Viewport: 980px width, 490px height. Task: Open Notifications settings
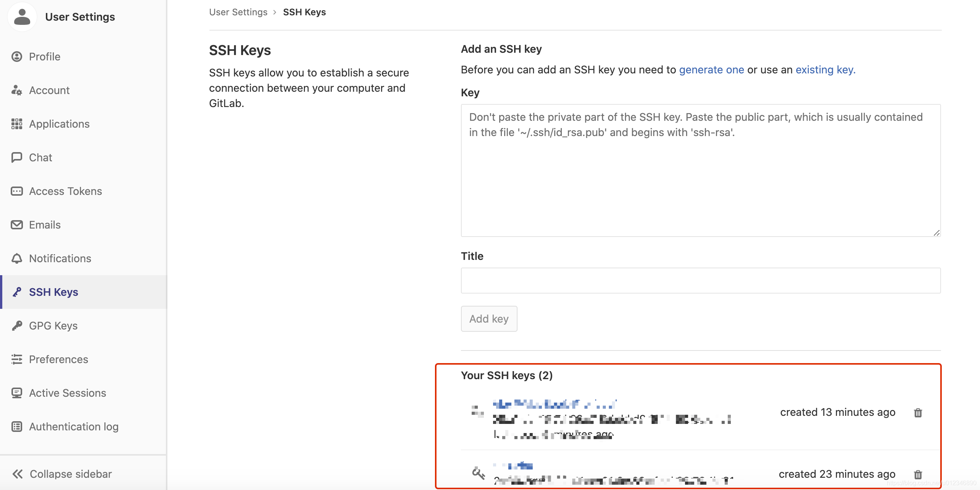click(83, 258)
